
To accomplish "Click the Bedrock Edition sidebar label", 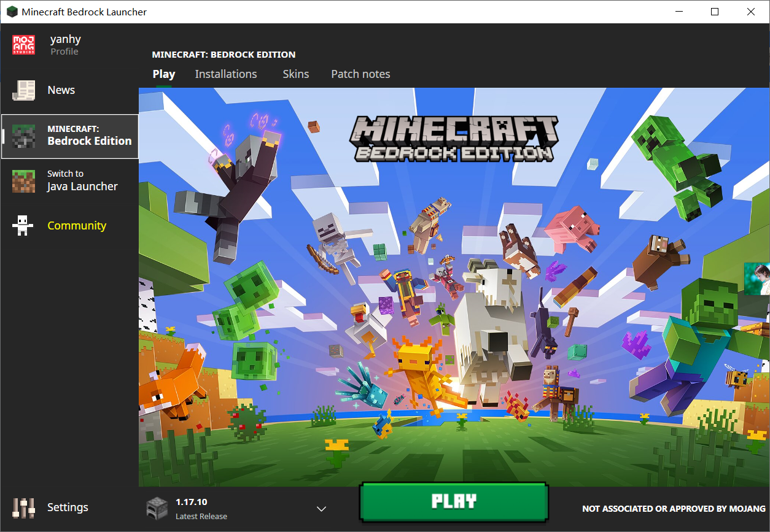I will coord(90,136).
